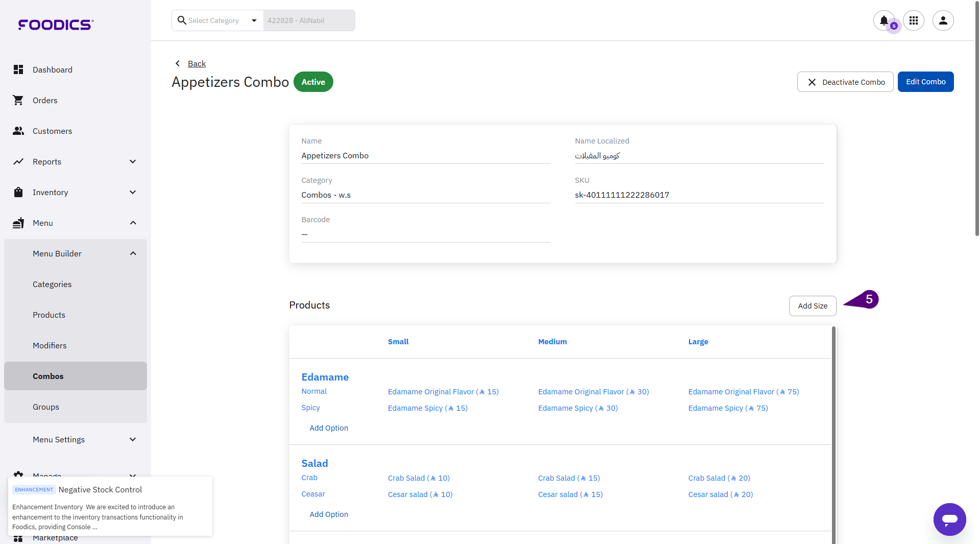Open the user profile icon
The image size is (980, 544).
tap(943, 20)
